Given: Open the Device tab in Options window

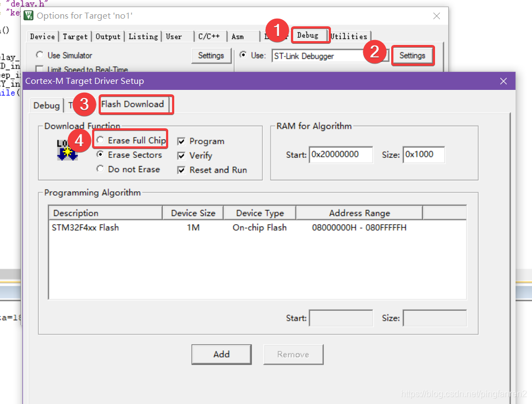Looking at the screenshot, I should [x=42, y=36].
